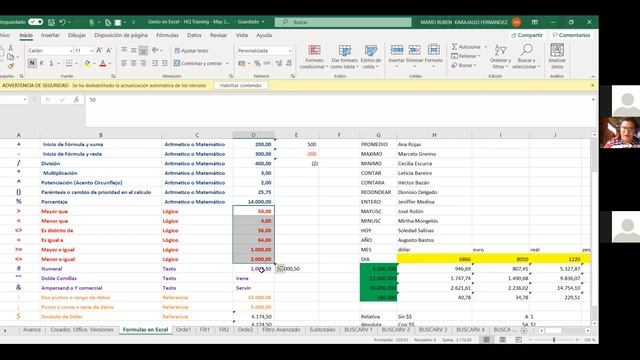Toggle Align right horizontal alignment
The height and width of the screenshot is (360, 640).
click(143, 63)
